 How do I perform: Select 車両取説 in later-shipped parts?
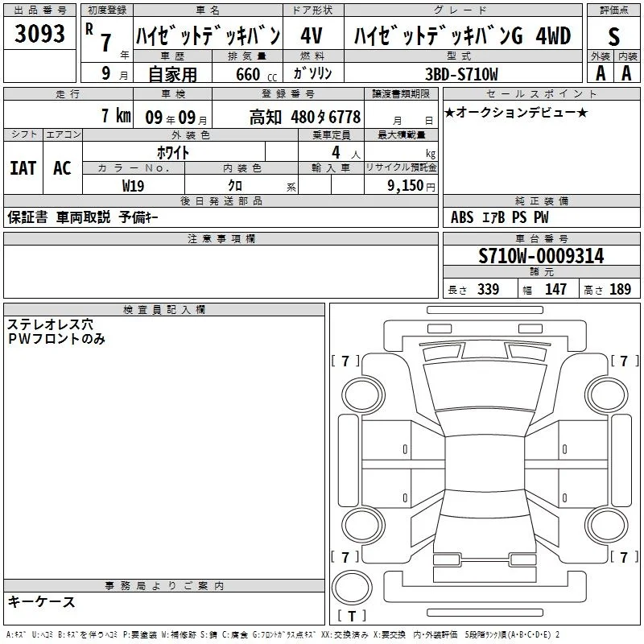pyautogui.click(x=84, y=217)
